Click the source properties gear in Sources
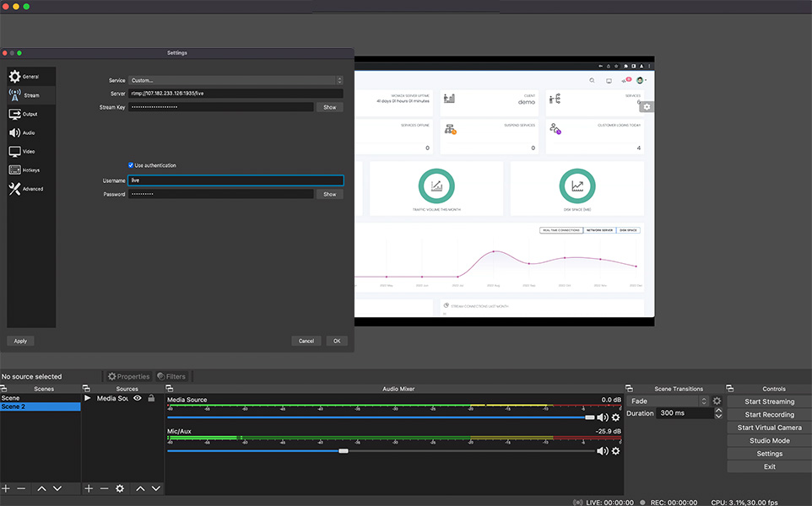The width and height of the screenshot is (812, 506). [x=120, y=488]
